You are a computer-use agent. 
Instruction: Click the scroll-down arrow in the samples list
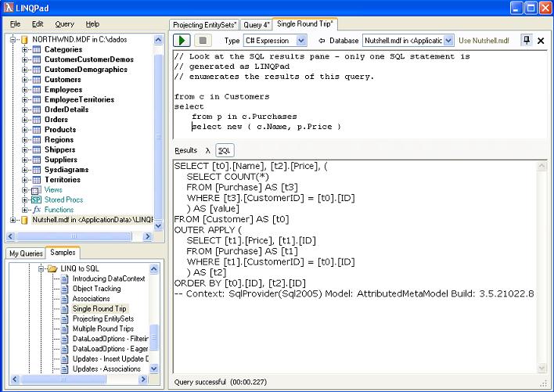coord(154,369)
